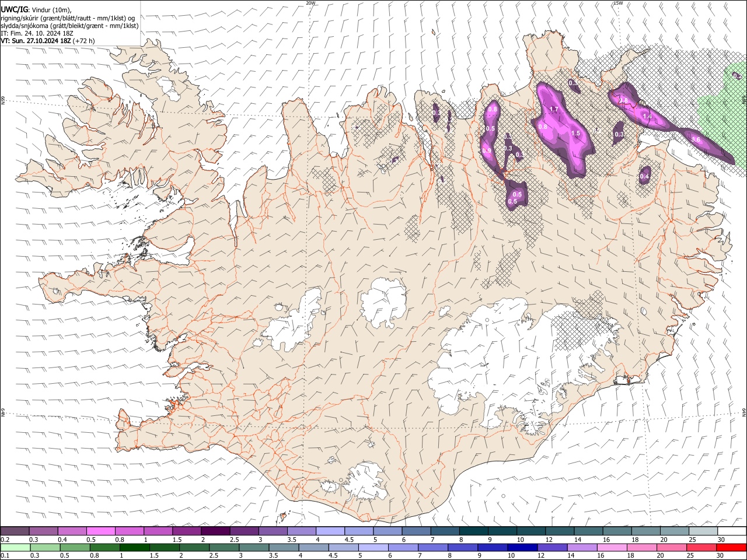
Task: Click the UWC/IG title in the header
Action: (13, 10)
